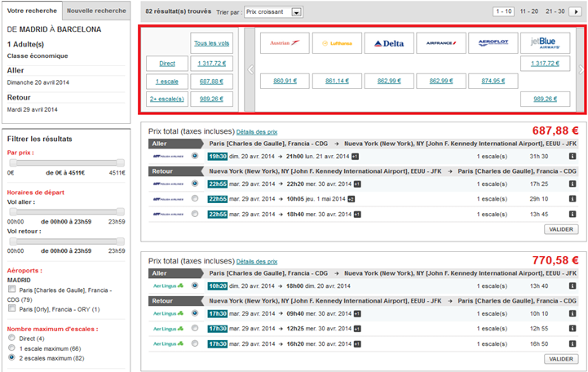This screenshot has height=372, width=588.
Task: Select the Air France logo
Action: (441, 43)
